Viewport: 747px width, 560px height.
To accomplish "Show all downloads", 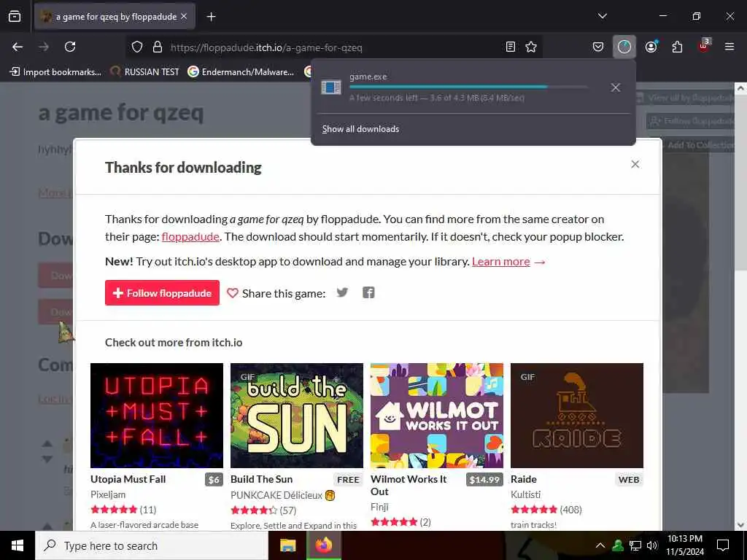I will (x=360, y=129).
